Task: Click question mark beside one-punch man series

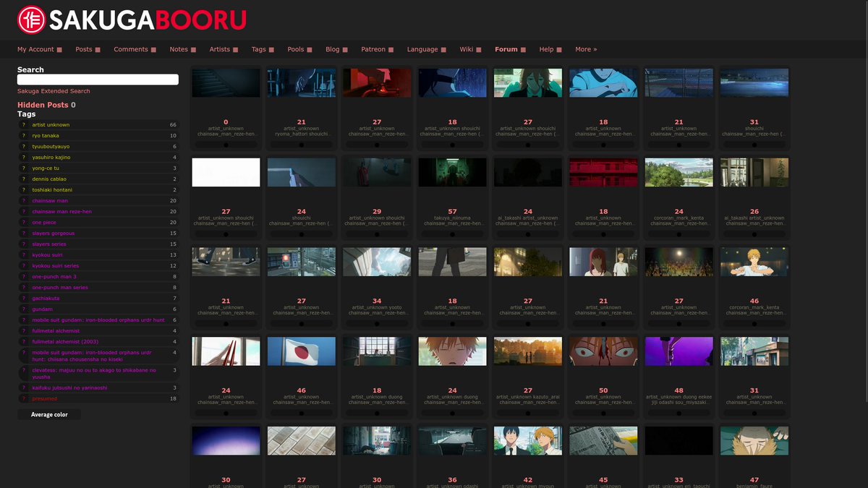Action: click(x=24, y=288)
